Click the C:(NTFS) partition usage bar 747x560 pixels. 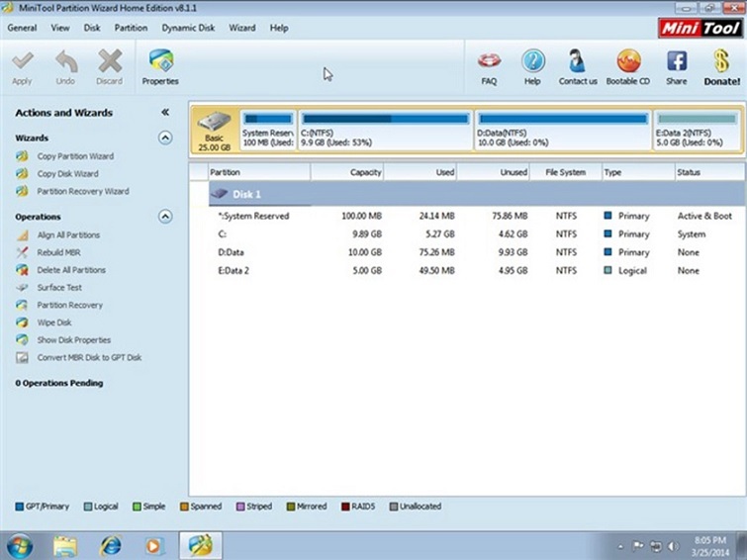pos(384,119)
